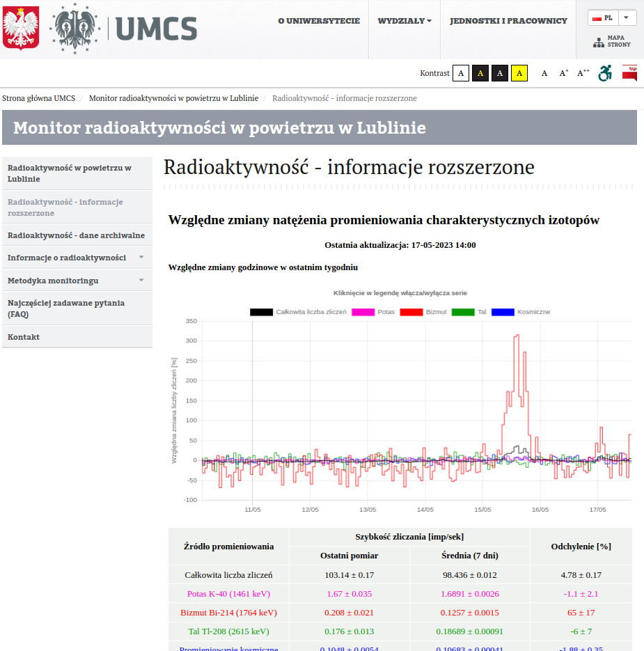Image resolution: width=644 pixels, height=651 pixels.
Task: Click the 17/05 x-axis label
Action: [597, 510]
